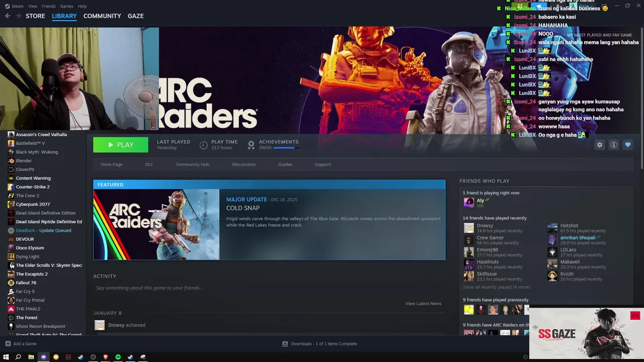This screenshot has height=362, width=644.
Task: Click the Counter-Strike 2 game icon
Action: (11, 187)
